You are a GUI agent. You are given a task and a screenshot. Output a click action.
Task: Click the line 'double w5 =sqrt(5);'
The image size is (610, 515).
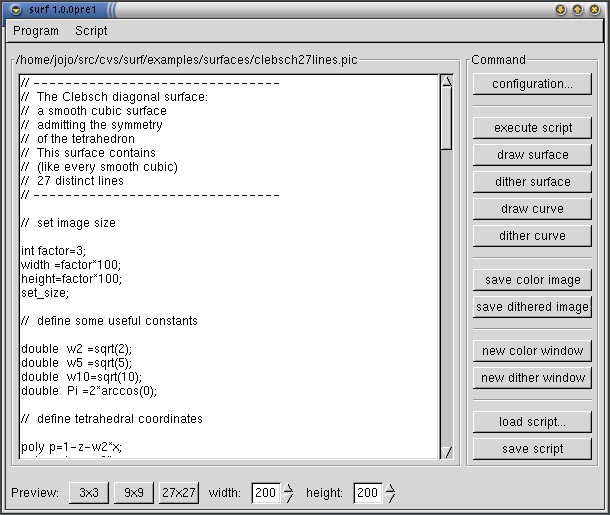tap(76, 363)
